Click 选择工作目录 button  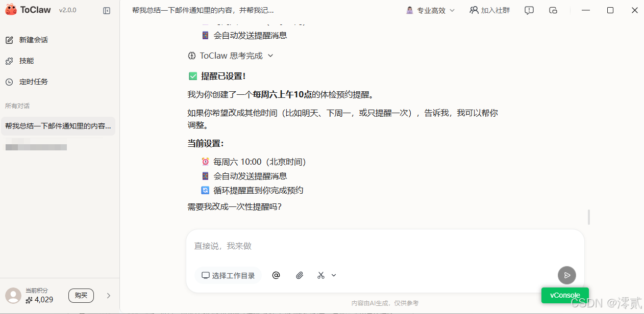point(228,275)
